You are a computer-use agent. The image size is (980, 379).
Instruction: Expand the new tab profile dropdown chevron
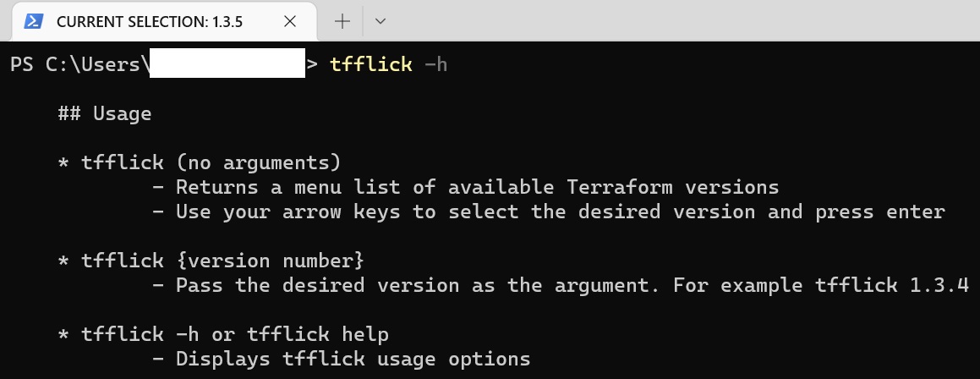coord(380,22)
